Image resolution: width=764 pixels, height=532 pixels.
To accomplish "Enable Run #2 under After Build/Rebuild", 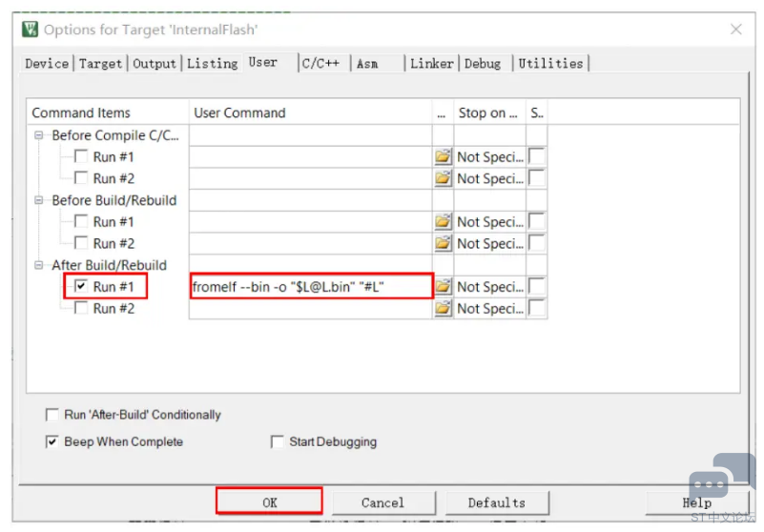I will click(x=81, y=308).
